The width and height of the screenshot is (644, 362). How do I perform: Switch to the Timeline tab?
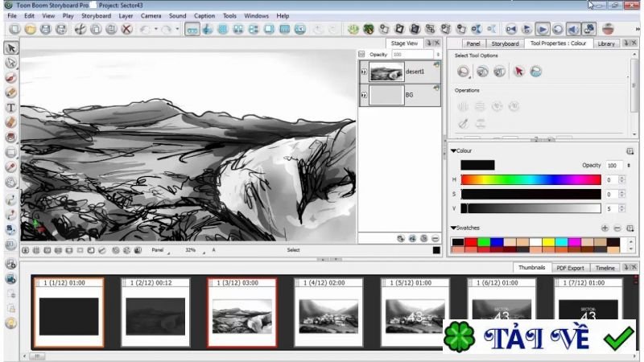tap(605, 268)
